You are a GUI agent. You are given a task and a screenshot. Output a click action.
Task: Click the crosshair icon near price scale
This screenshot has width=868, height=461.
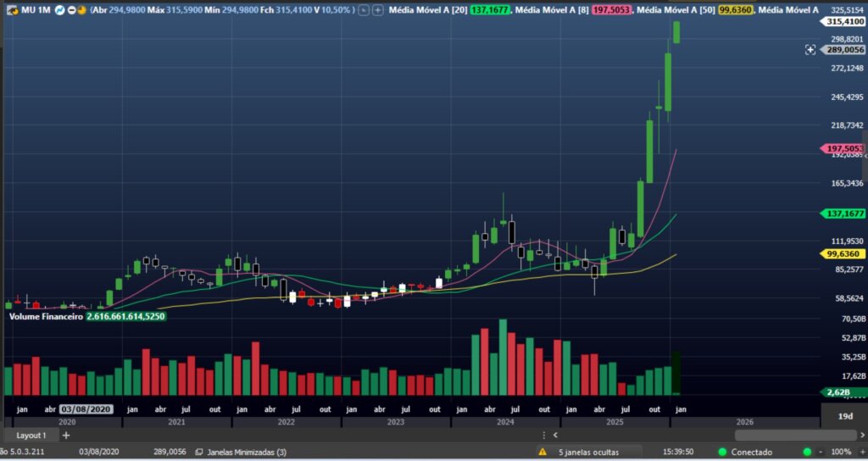810,50
